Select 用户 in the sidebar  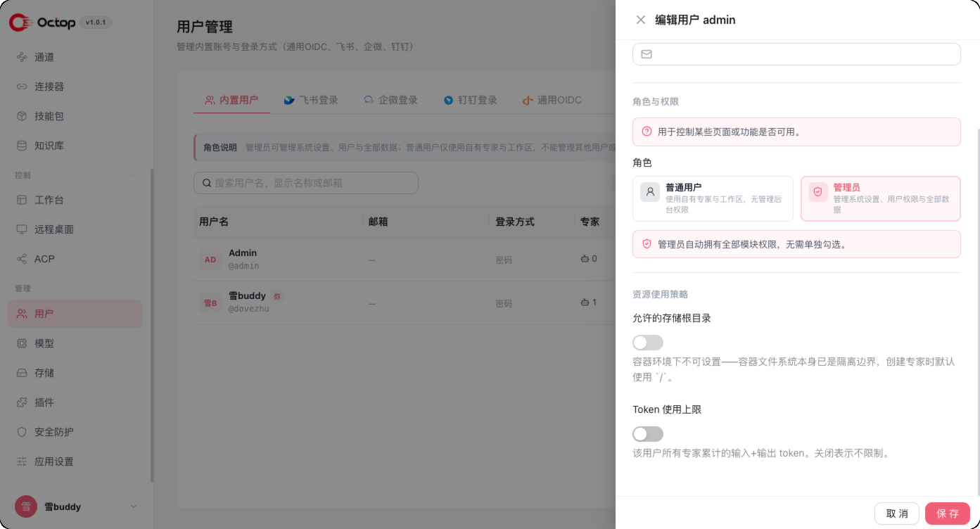(75, 314)
